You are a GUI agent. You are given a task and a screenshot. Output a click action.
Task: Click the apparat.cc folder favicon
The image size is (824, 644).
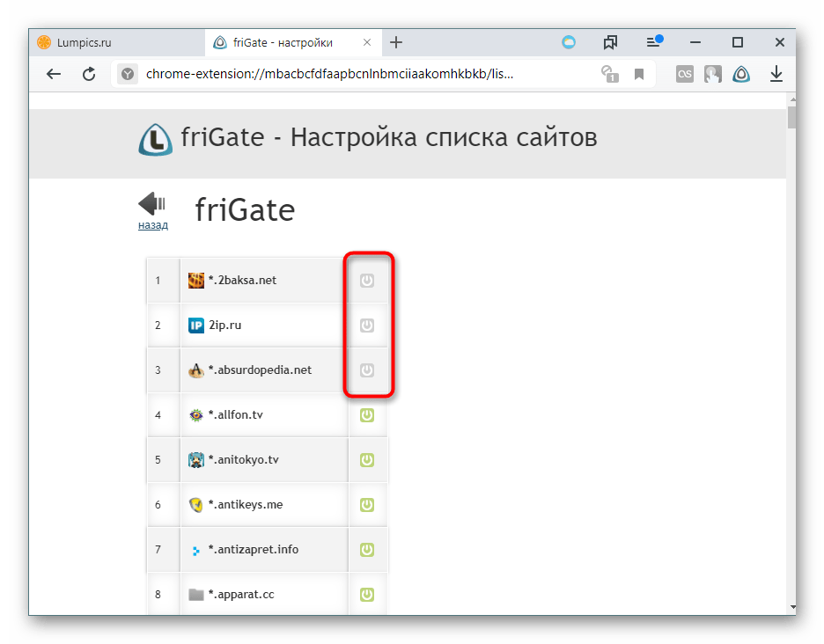pyautogui.click(x=196, y=595)
